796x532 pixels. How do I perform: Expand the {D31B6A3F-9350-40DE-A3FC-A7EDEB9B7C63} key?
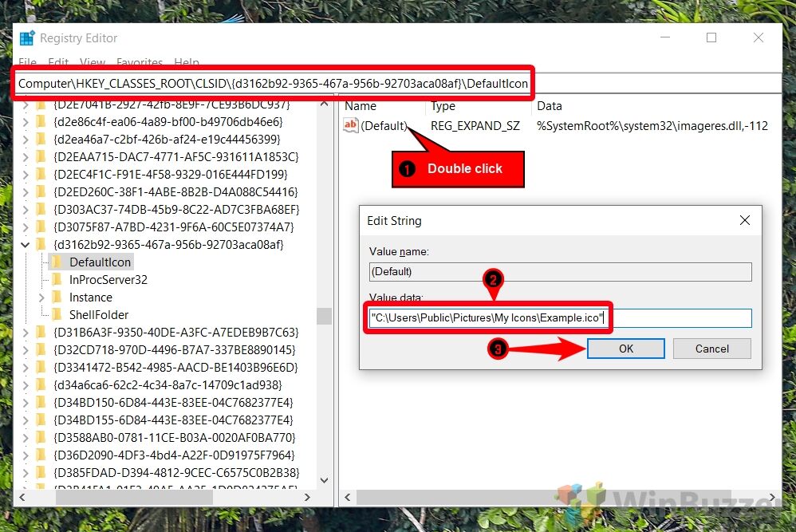(26, 333)
